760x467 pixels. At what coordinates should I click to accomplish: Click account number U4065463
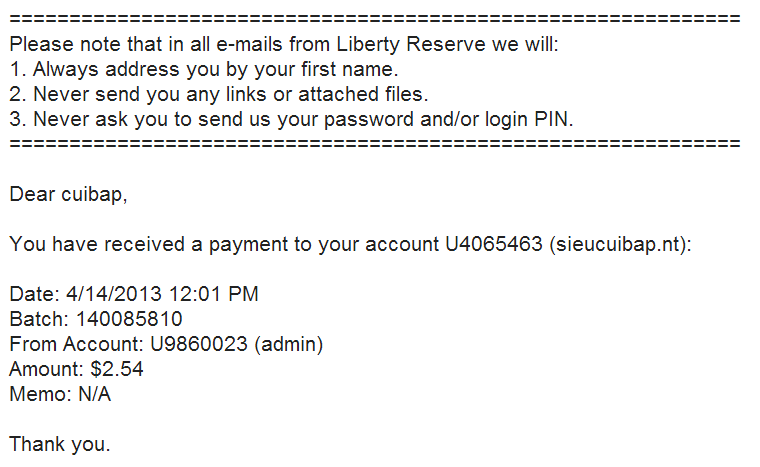click(x=494, y=244)
